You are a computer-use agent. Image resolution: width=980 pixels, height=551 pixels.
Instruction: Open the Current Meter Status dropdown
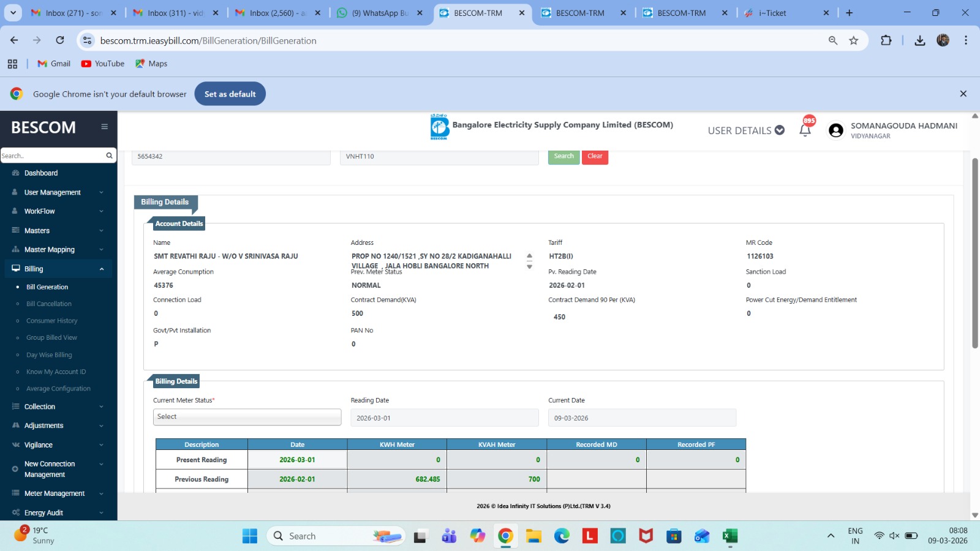pyautogui.click(x=247, y=417)
